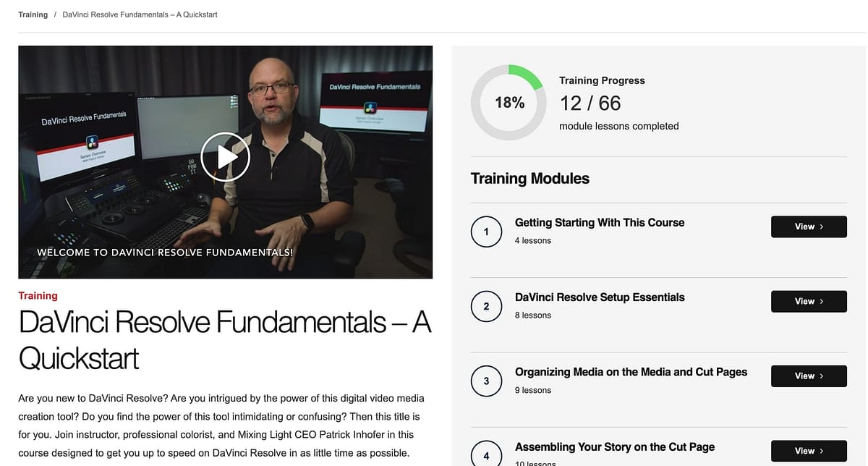View Assembling Your Story on the Cut Page
This screenshot has width=868, height=466.
point(809,451)
